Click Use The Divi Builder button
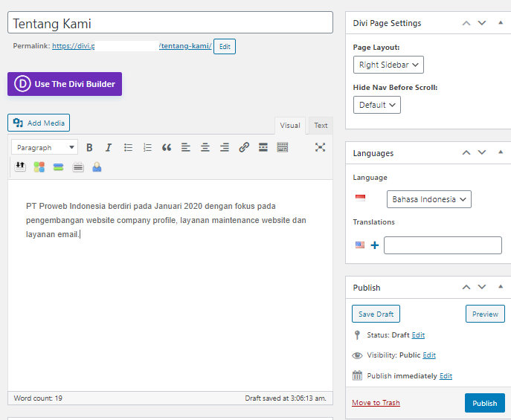This screenshot has height=420, width=511. (65, 84)
